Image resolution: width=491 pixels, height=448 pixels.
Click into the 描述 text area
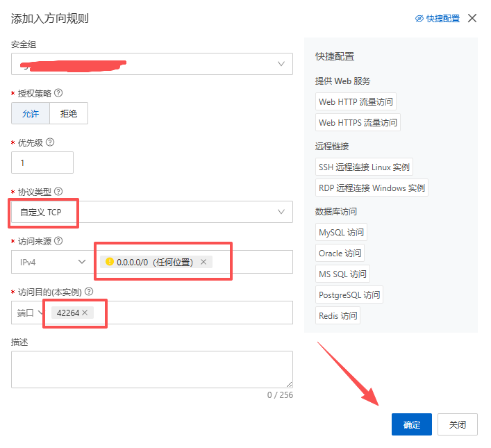(x=151, y=369)
